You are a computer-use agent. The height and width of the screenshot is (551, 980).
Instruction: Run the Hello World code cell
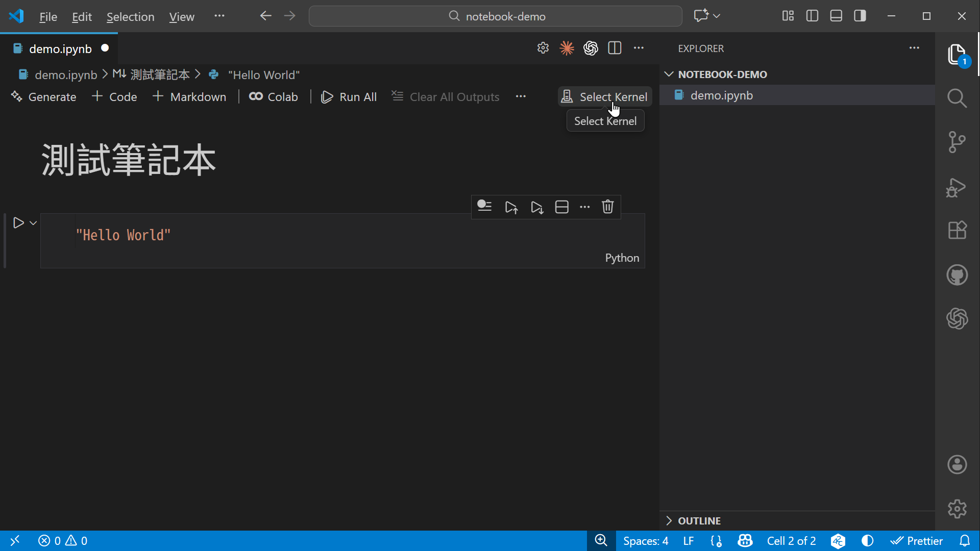18,223
